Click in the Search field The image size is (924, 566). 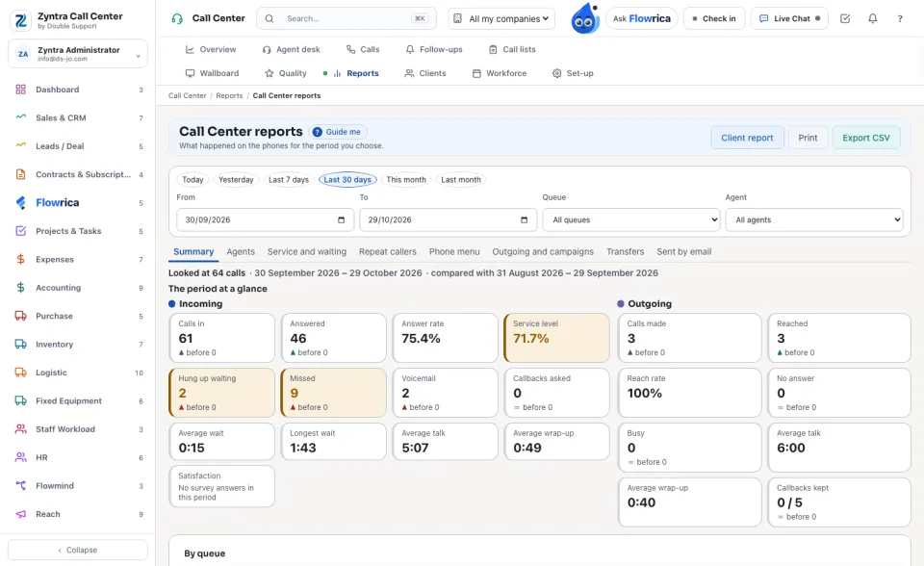[346, 18]
